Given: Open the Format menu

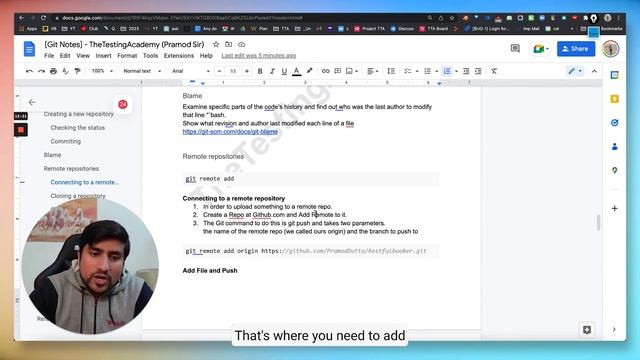Looking at the screenshot, I should coord(127,56).
